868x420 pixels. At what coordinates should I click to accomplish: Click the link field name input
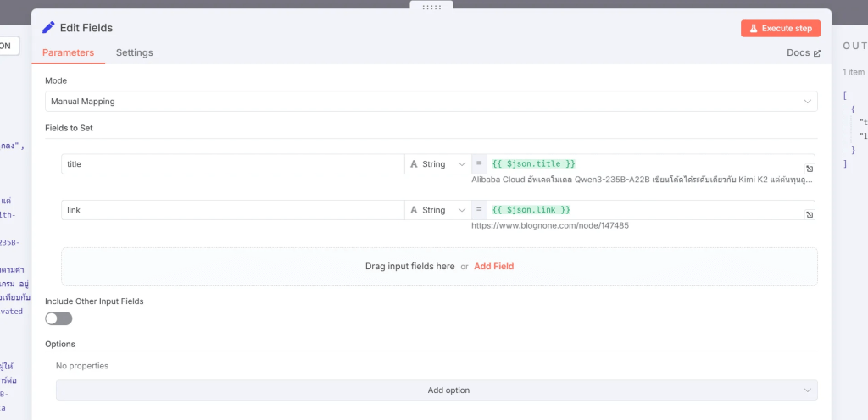[x=232, y=210]
